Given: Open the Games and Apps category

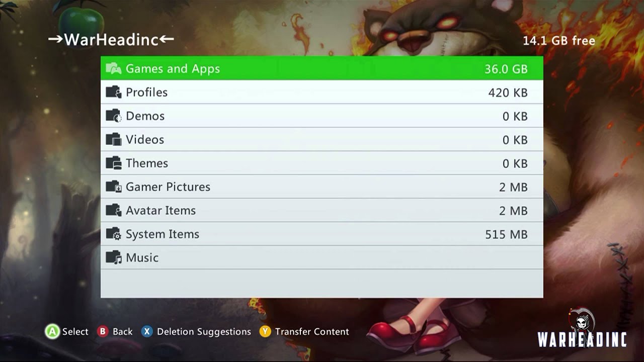Looking at the screenshot, I should [322, 68].
